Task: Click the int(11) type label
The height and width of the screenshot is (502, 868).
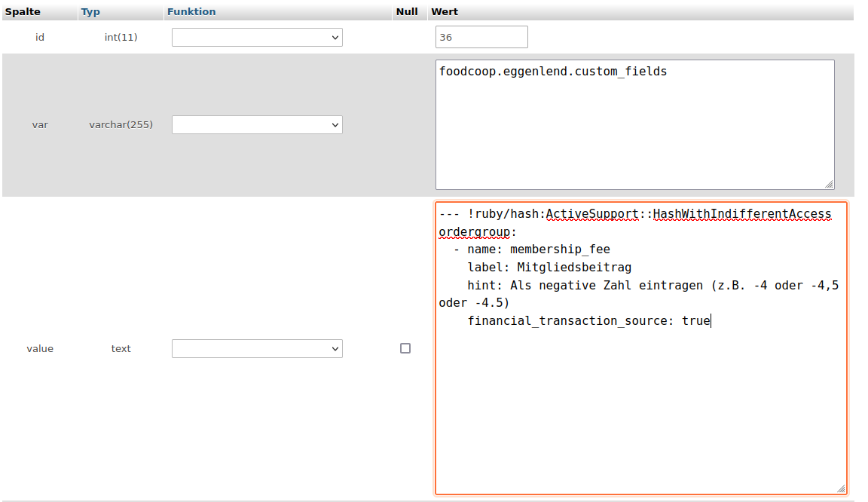Action: [x=121, y=38]
